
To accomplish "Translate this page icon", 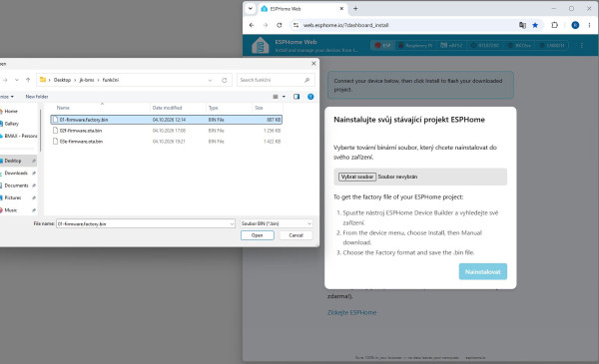I will (x=522, y=25).
